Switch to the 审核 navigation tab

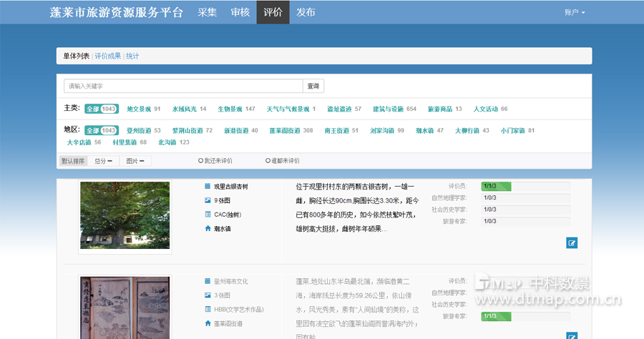(x=240, y=12)
